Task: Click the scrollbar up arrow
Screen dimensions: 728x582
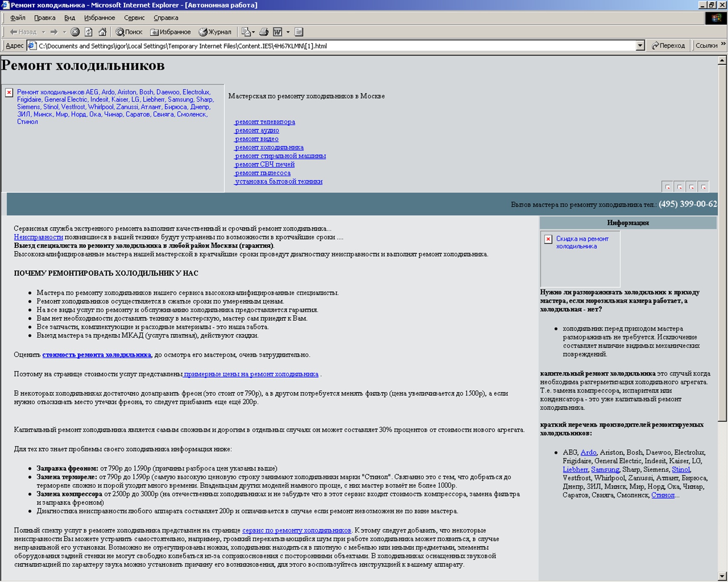Action: [x=722, y=60]
